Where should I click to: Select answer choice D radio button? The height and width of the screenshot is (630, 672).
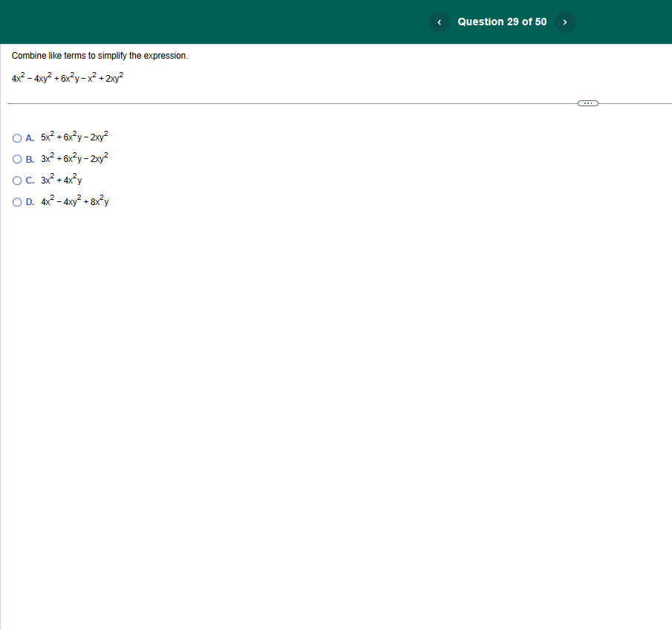coord(16,201)
